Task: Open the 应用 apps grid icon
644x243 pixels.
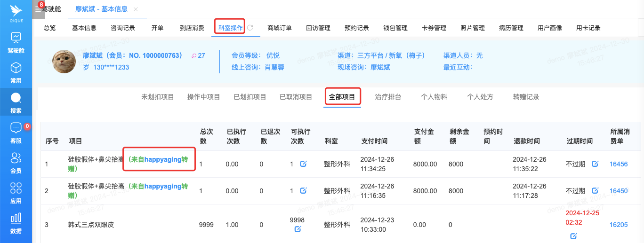Action: 16,192
